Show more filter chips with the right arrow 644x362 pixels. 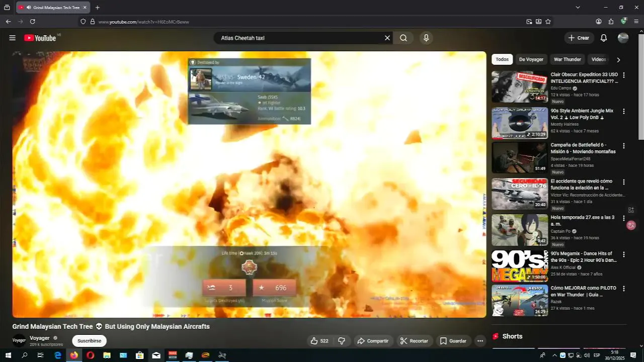618,59
